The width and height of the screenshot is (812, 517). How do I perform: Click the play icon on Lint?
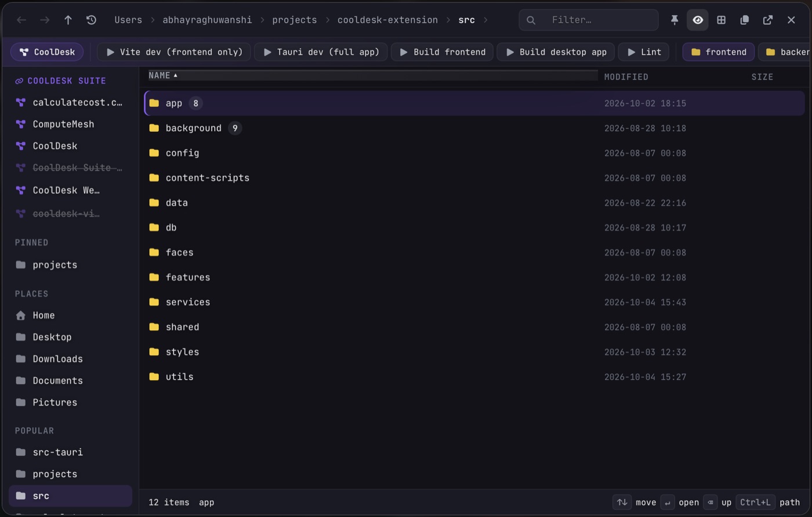631,52
